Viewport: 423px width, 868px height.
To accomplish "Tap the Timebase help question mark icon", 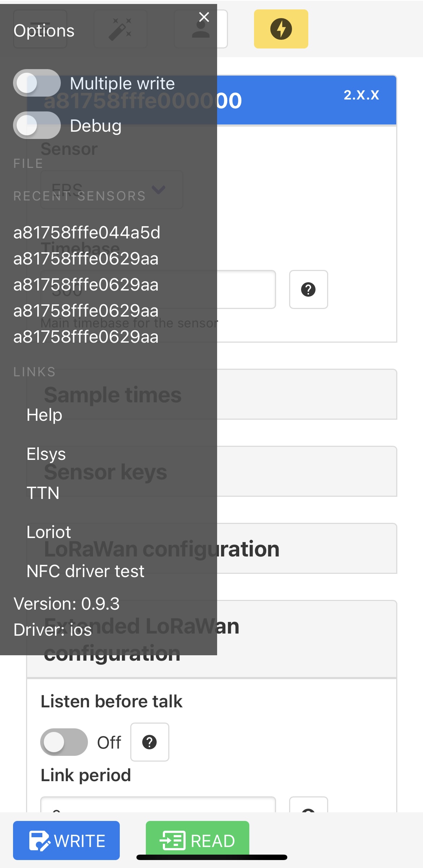I will click(309, 289).
